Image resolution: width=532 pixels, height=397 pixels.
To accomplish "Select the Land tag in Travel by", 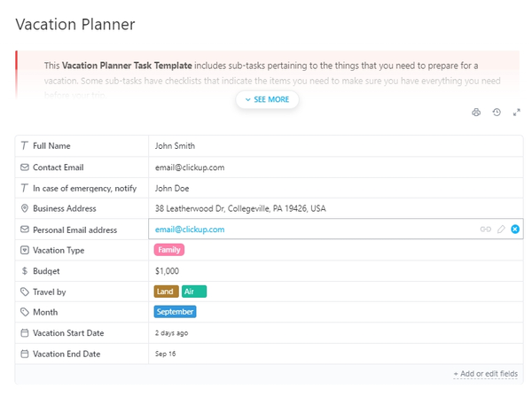I will click(x=166, y=292).
